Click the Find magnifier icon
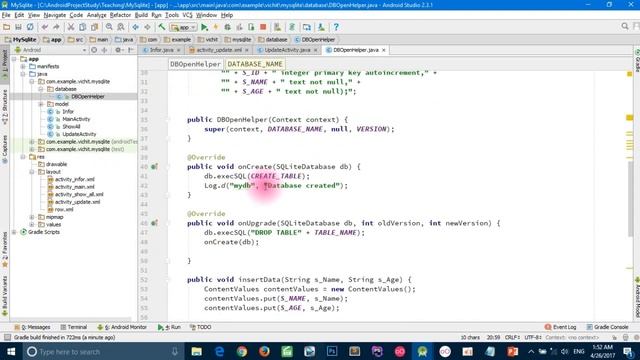 coord(109,27)
